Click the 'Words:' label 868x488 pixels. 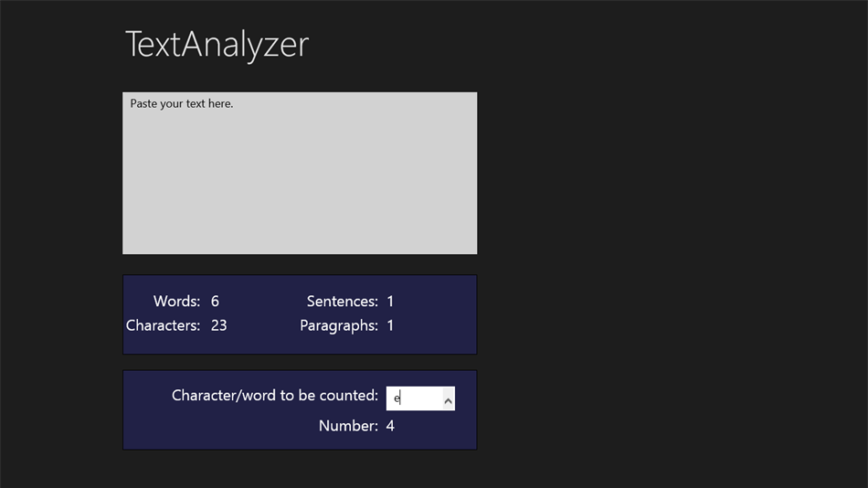[176, 302]
